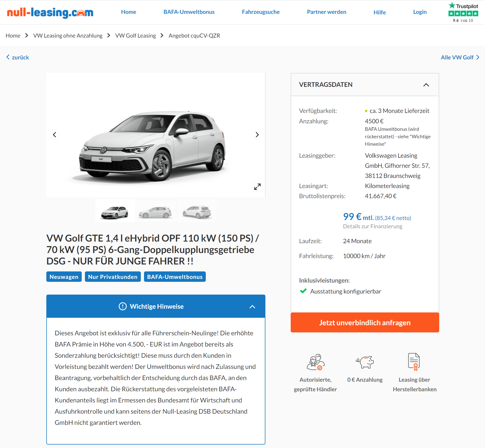Click 'Leasing über Herstellerbanken' label

point(415,385)
